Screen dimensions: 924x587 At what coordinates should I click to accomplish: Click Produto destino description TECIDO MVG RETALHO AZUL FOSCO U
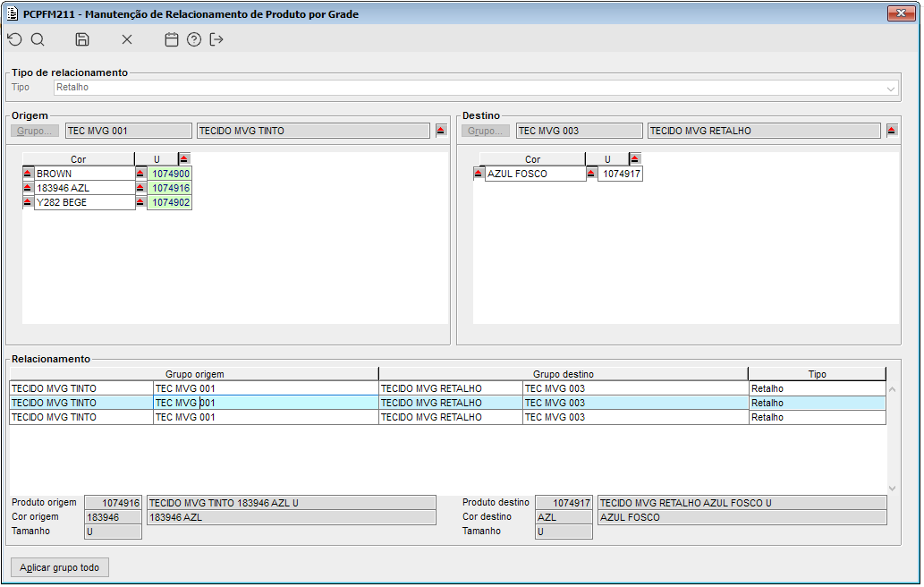742,503
